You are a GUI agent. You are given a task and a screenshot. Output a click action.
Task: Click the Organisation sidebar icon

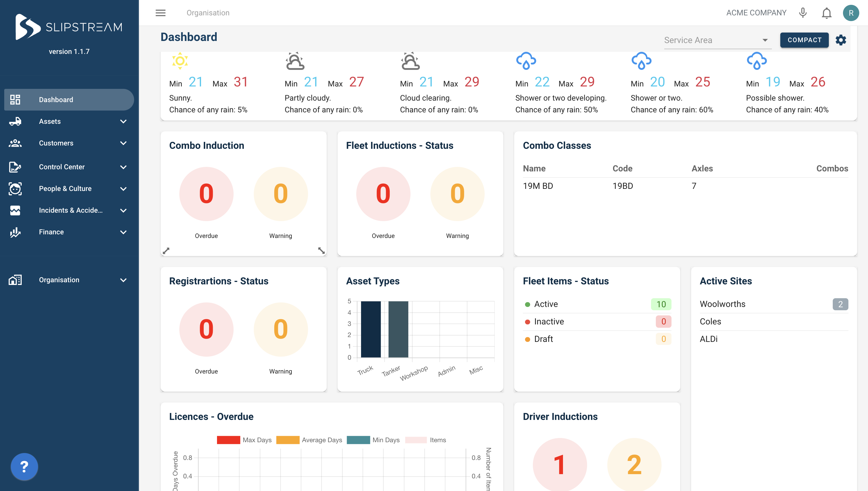click(15, 280)
